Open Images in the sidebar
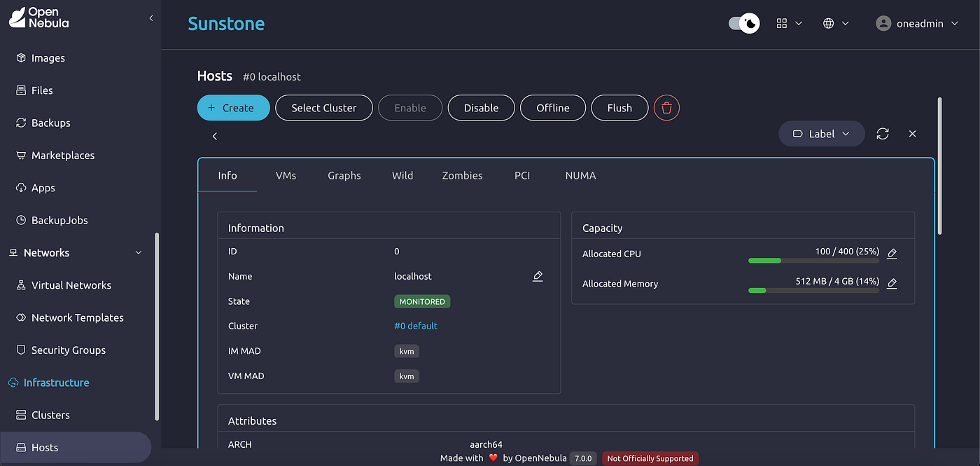This screenshot has width=980, height=466. pyautogui.click(x=48, y=58)
